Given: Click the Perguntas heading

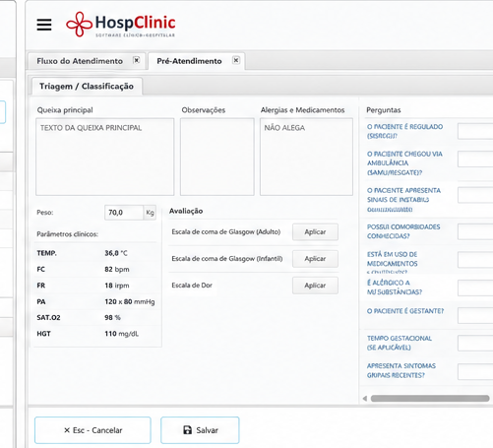Looking at the screenshot, I should click(384, 110).
